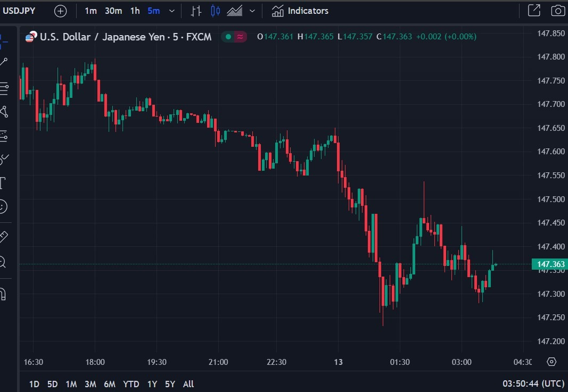
Task: Switch to bars chart style
Action: [196, 11]
